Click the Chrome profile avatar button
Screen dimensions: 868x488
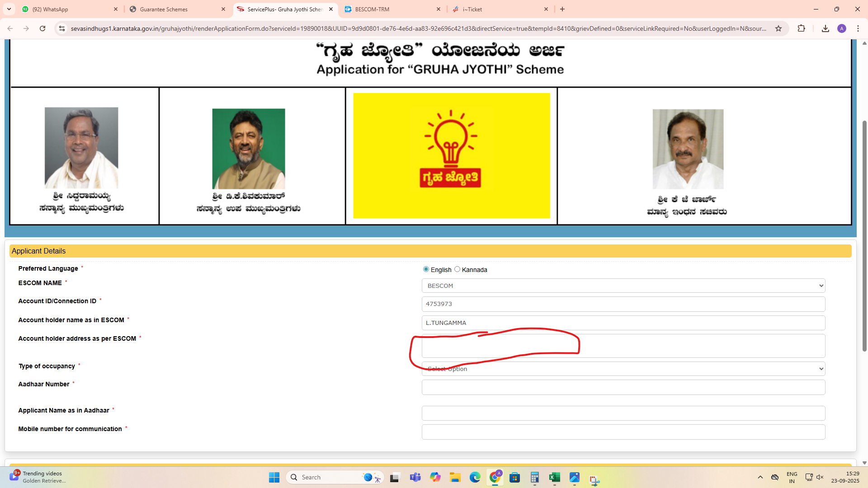tap(841, 28)
